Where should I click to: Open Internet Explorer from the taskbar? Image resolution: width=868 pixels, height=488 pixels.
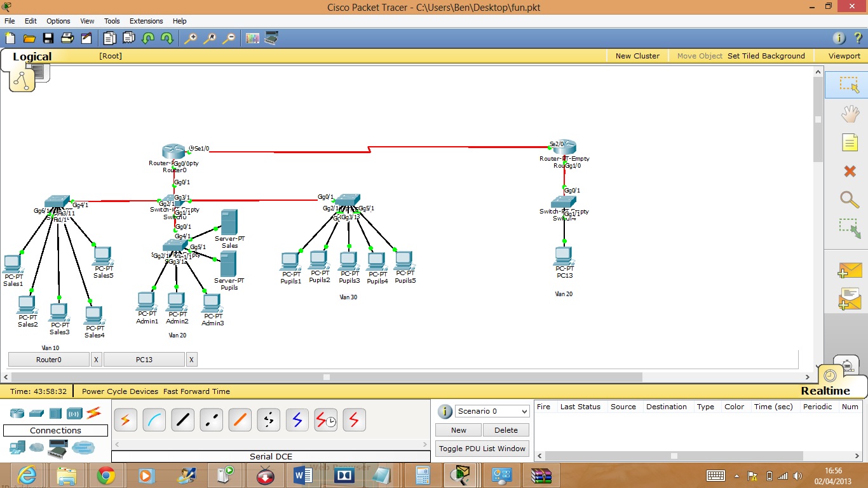tap(27, 475)
